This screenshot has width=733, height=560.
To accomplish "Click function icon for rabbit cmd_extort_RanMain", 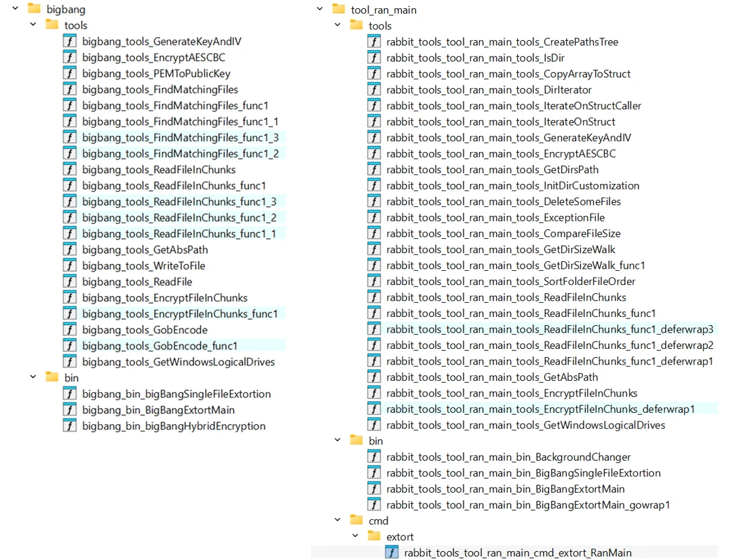I will [x=392, y=553].
